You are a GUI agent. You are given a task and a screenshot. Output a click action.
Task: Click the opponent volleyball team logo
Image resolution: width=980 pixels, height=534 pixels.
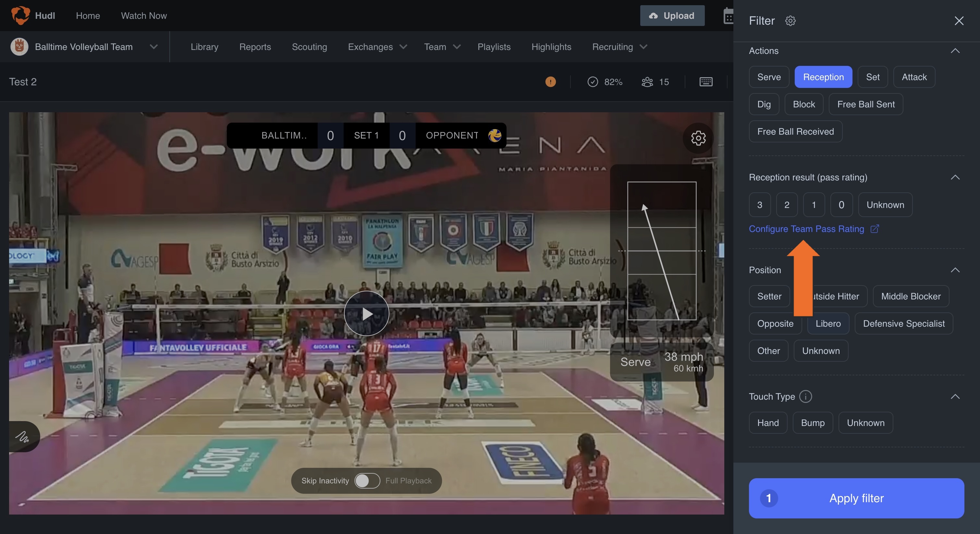pyautogui.click(x=495, y=135)
